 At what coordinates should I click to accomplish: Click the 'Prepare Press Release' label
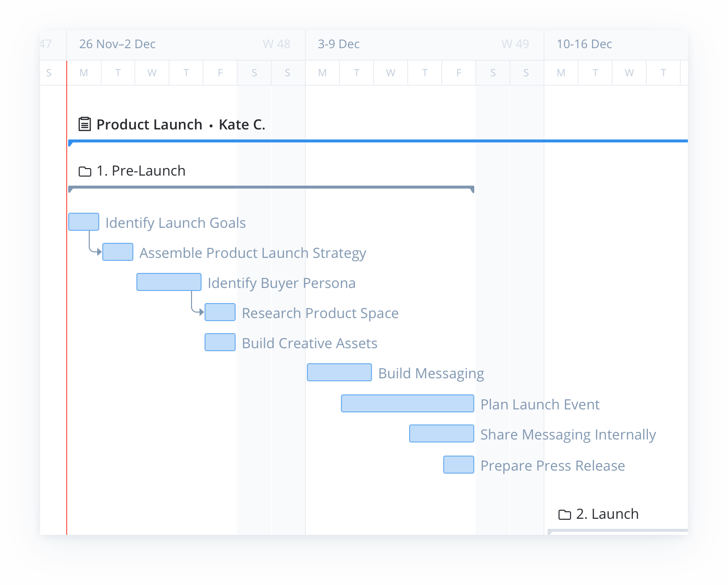(553, 466)
